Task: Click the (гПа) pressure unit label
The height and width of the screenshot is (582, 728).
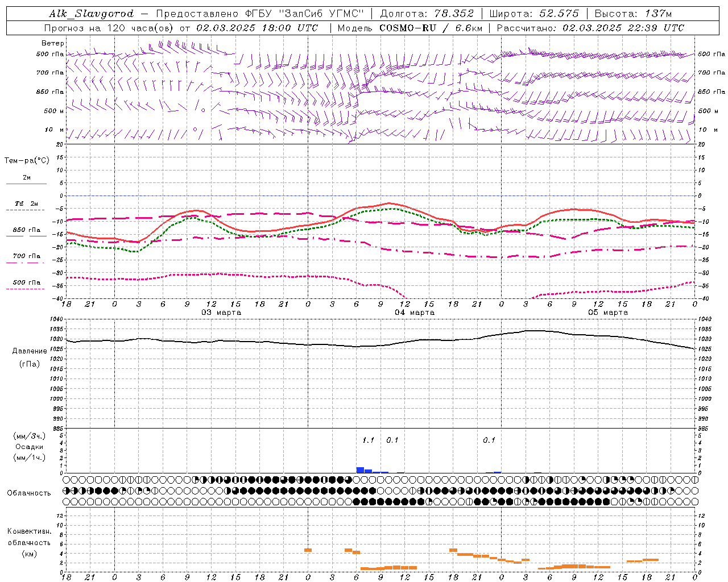Action: point(30,364)
